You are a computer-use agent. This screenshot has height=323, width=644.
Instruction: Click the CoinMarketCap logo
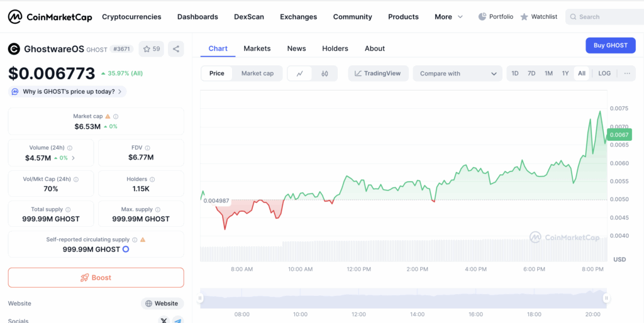pyautogui.click(x=50, y=17)
